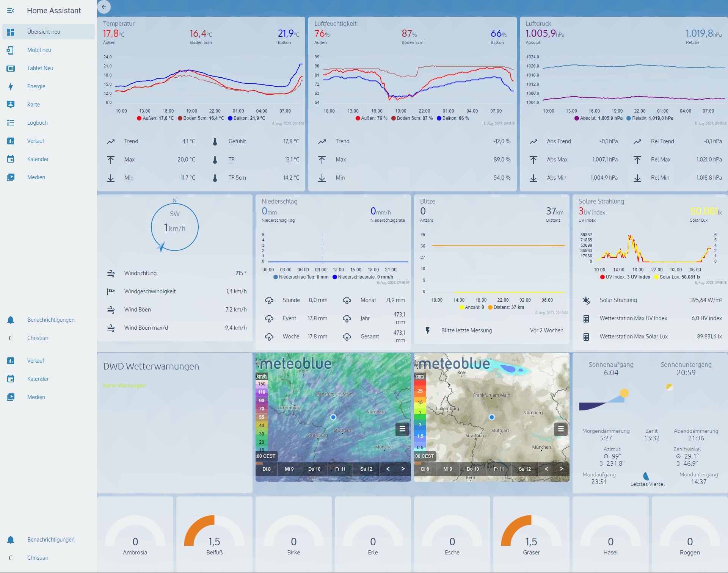
Task: Go to previous days on precipitation map
Action: pyautogui.click(x=546, y=469)
